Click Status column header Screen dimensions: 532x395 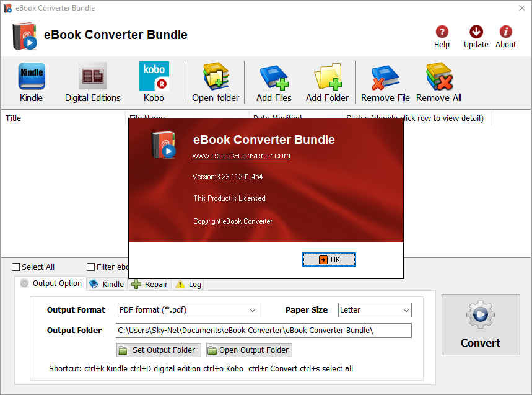pos(416,118)
